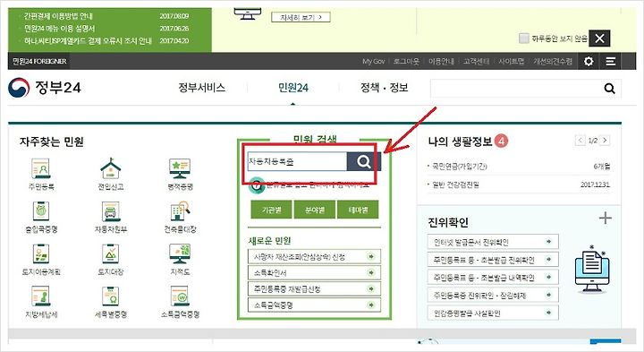Viewport: 644px width, 352px height.
Task: Click arrow icon on 인감증명발급 사실확인 row
Action: point(548,313)
